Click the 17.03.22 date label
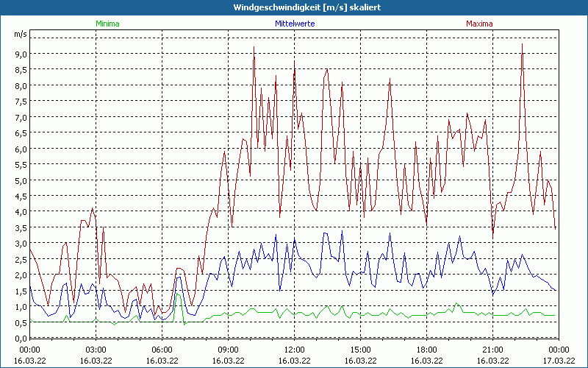The height and width of the screenshot is (368, 588). 559,361
